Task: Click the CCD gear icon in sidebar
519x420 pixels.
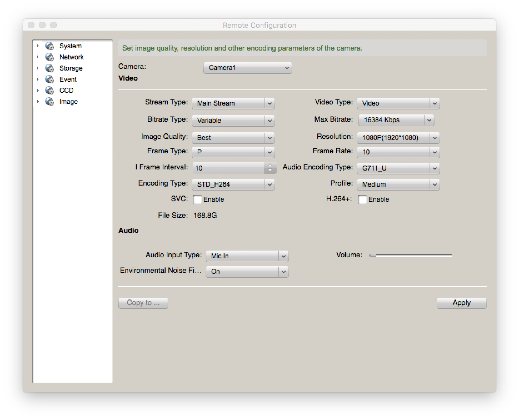Action: 49,90
